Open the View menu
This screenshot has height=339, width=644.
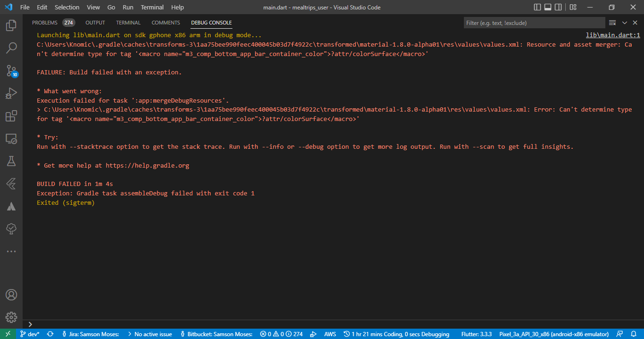point(93,8)
